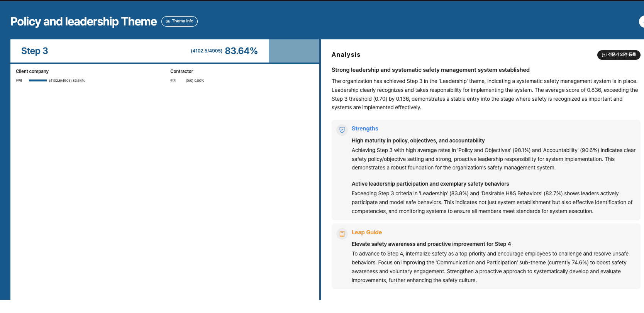Click the partial round button at right edge

point(642,22)
